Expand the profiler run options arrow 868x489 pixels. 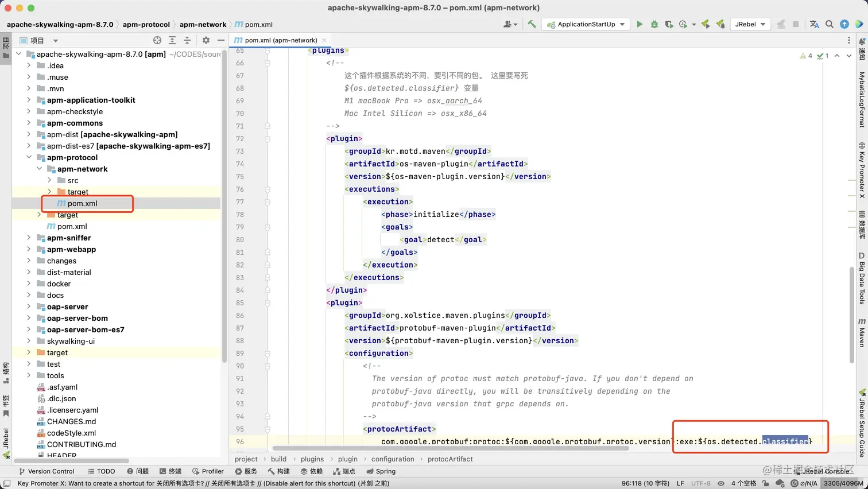pyautogui.click(x=693, y=25)
